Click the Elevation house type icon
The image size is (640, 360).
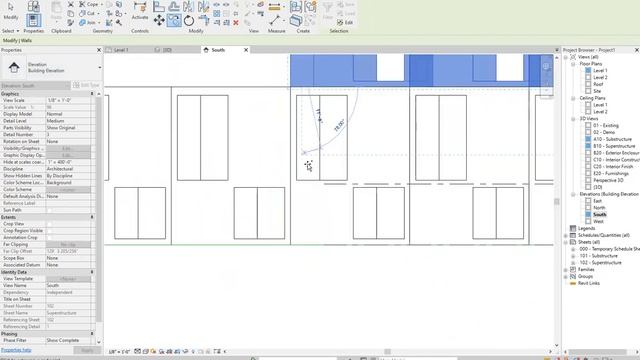(14, 67)
